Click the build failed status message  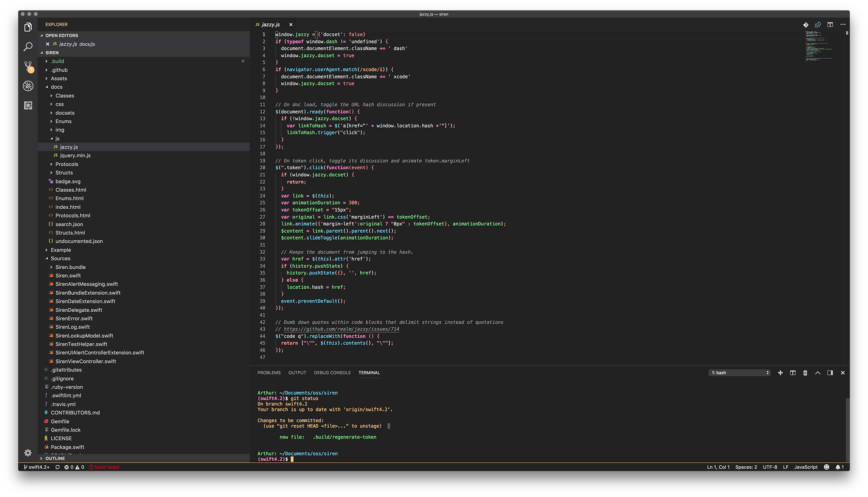[104, 467]
